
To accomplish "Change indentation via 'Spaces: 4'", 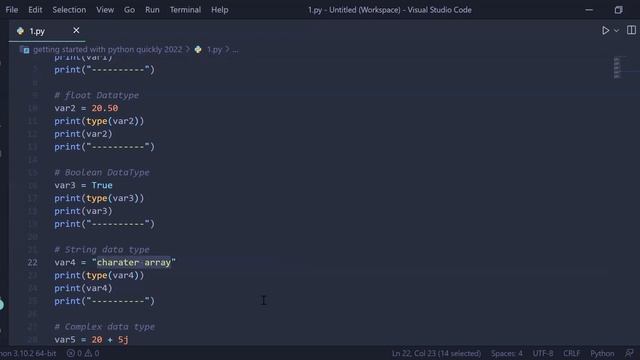I will pos(507,353).
